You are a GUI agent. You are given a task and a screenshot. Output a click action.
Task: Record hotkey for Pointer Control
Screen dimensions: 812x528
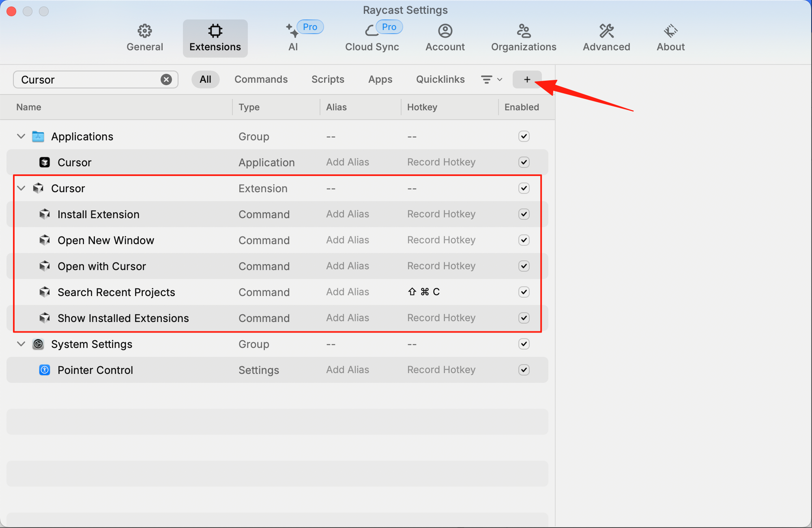[441, 370]
